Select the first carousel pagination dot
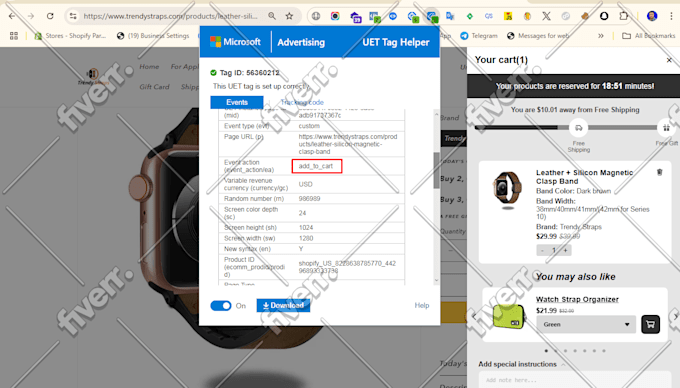Viewport: 680px width, 388px height. coord(546,351)
